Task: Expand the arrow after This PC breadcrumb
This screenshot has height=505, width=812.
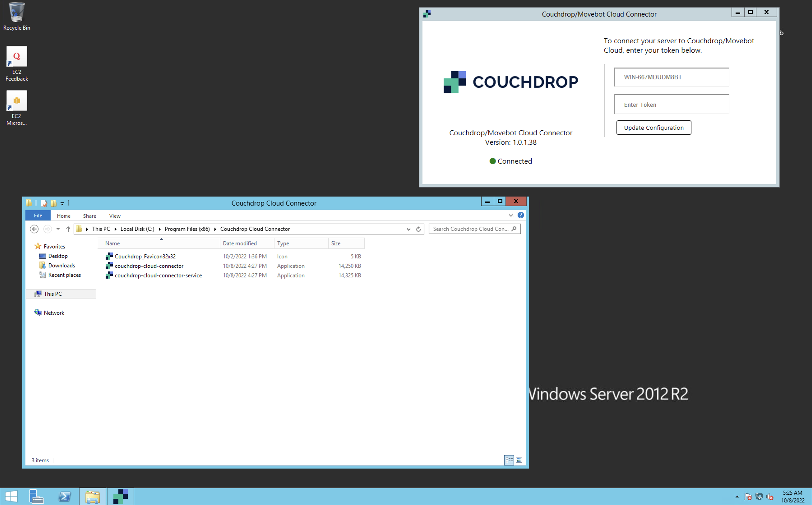Action: pos(115,229)
